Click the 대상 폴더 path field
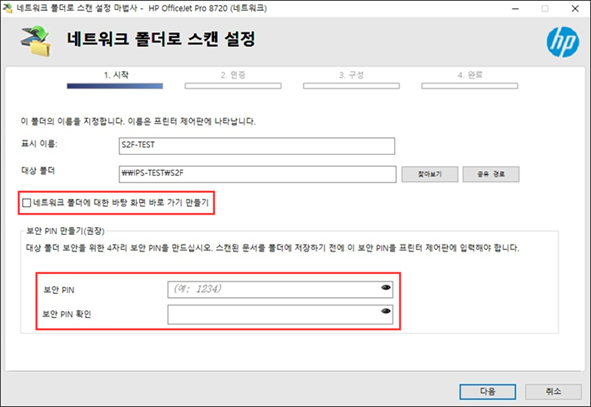 pyautogui.click(x=257, y=174)
